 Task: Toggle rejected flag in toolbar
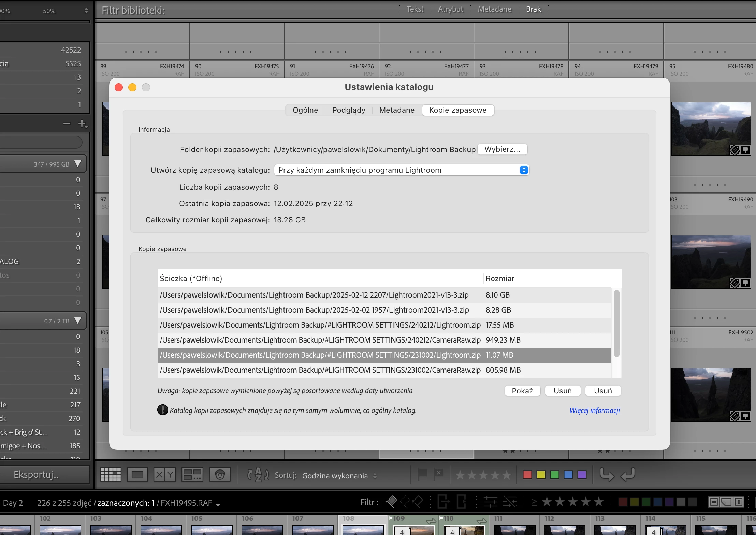[439, 474]
